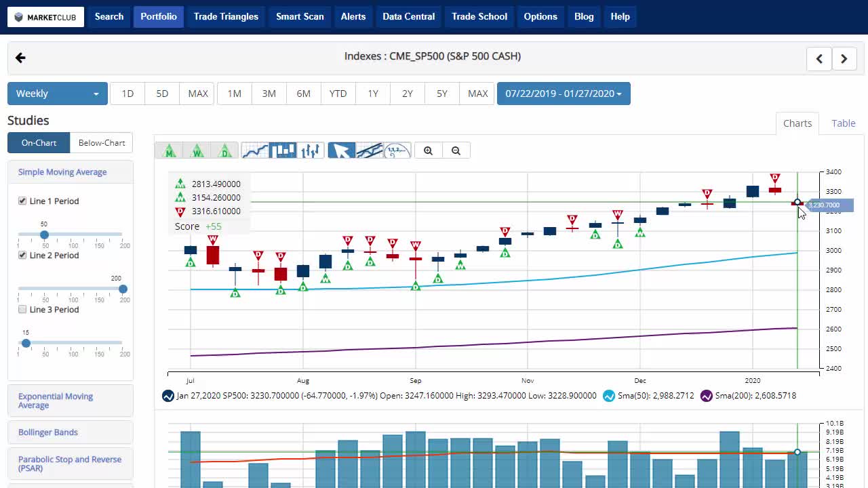The image size is (868, 488).
Task: Switch to Below-Chart studies
Action: pyautogui.click(x=102, y=142)
